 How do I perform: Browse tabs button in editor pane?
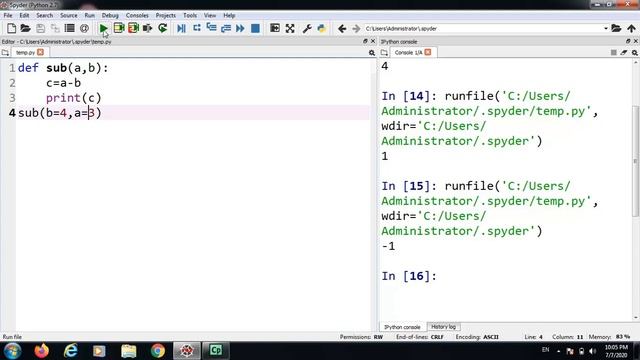[5, 53]
